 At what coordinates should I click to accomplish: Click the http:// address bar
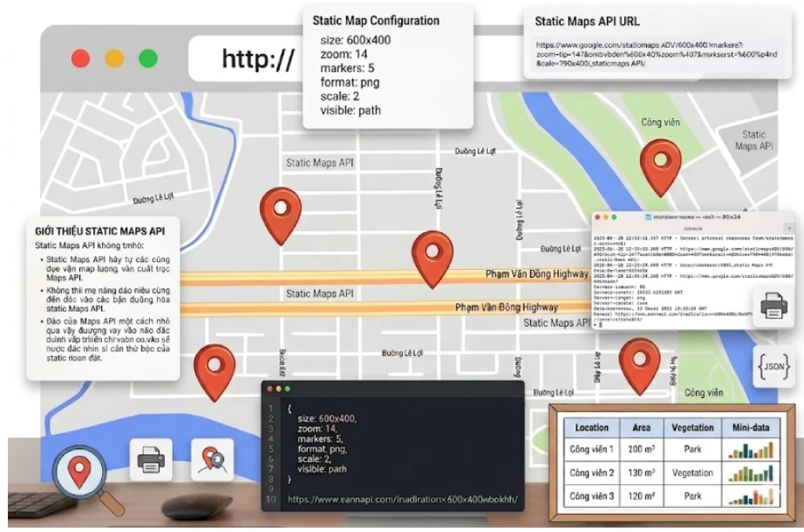click(x=246, y=58)
